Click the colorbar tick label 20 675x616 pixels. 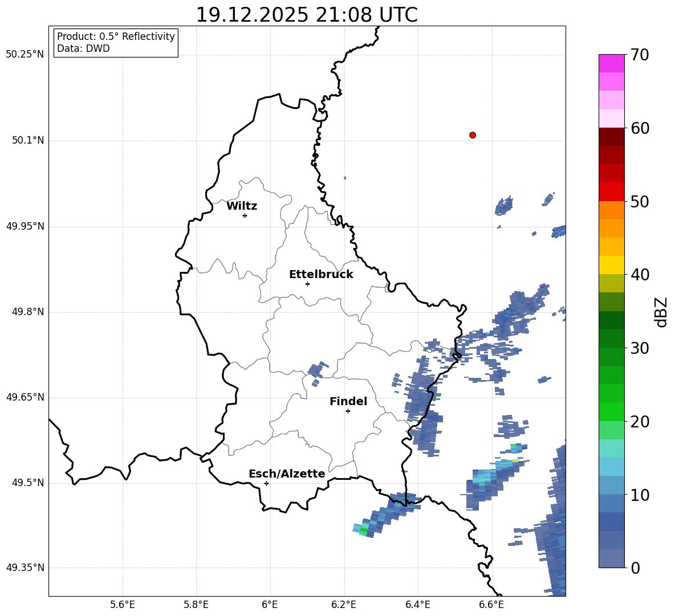tap(640, 422)
